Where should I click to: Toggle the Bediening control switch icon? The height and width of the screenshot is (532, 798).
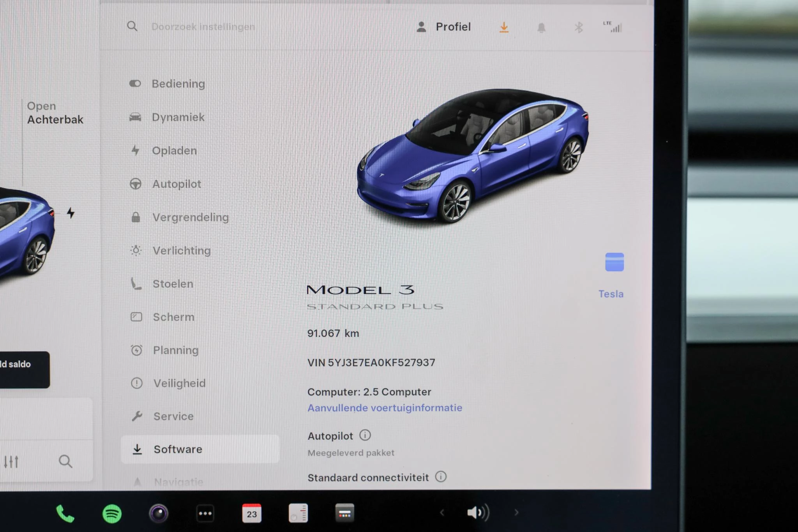[134, 83]
